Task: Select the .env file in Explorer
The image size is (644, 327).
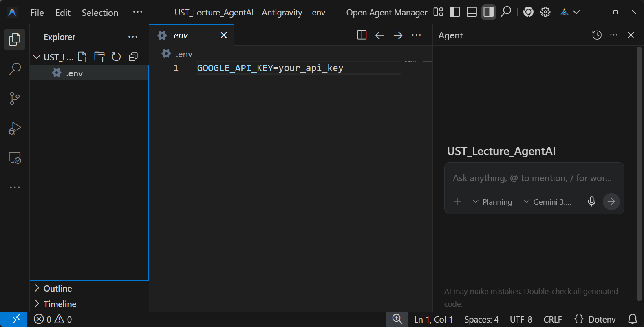Action: pos(89,73)
